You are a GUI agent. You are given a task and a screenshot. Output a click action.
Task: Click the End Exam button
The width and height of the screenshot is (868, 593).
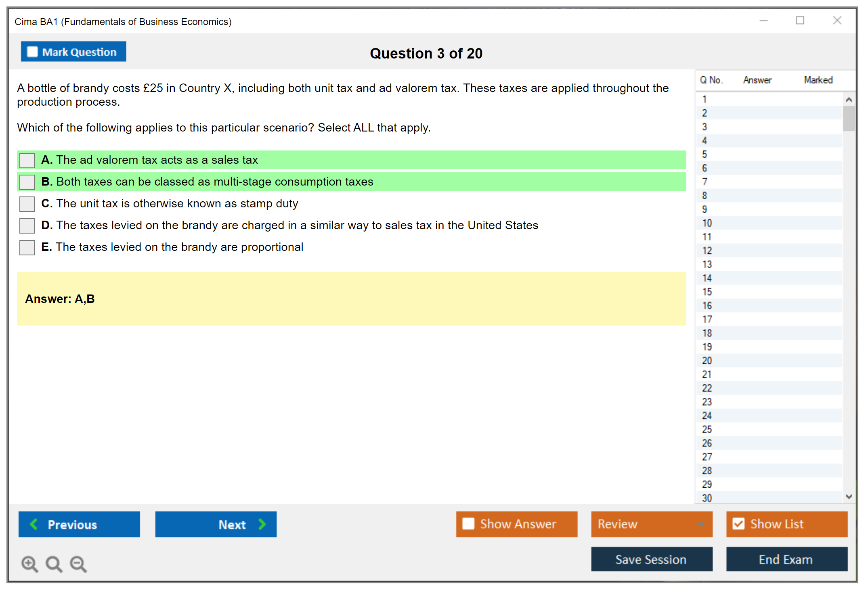(786, 559)
